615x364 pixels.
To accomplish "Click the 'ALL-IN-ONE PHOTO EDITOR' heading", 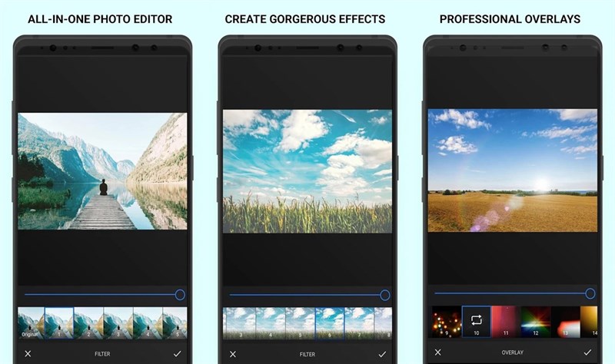I will (100, 19).
